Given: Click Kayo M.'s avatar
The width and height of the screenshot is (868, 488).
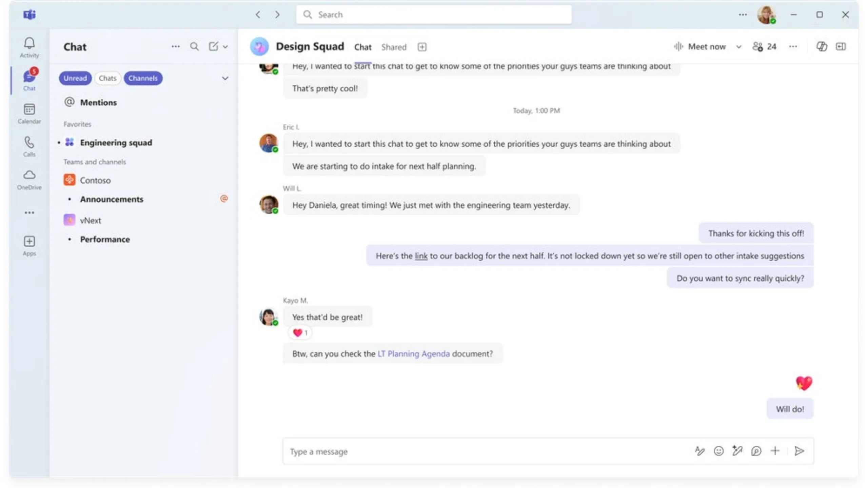Looking at the screenshot, I should point(269,317).
